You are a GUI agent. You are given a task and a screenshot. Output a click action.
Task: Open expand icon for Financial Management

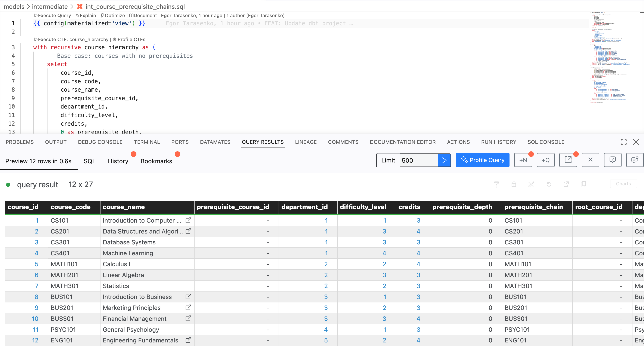pyautogui.click(x=188, y=318)
